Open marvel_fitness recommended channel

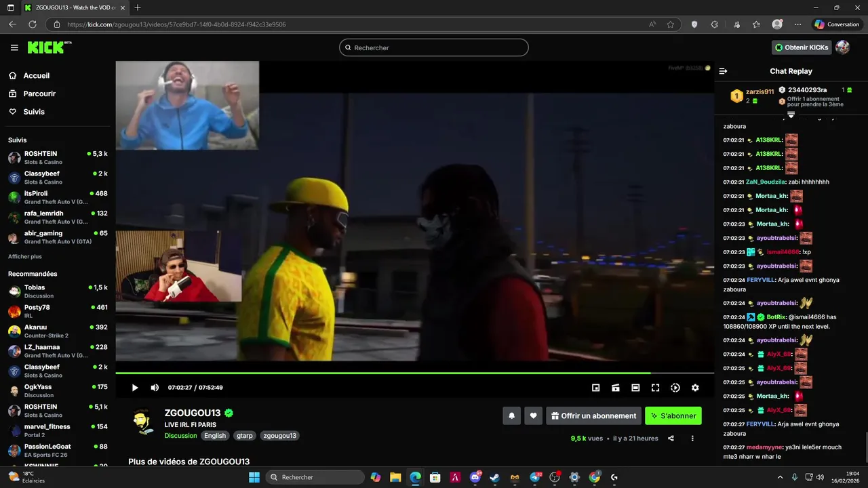coord(58,430)
